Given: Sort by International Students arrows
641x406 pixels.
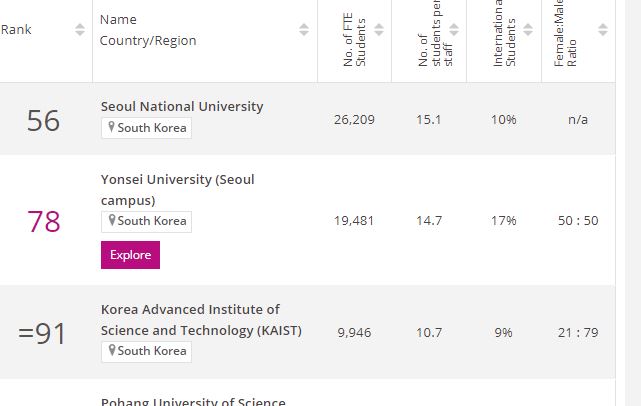Looking at the screenshot, I should pos(529,30).
